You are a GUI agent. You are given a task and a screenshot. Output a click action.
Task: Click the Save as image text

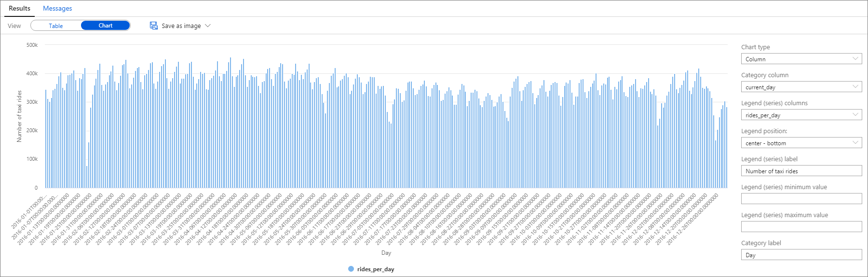[181, 26]
